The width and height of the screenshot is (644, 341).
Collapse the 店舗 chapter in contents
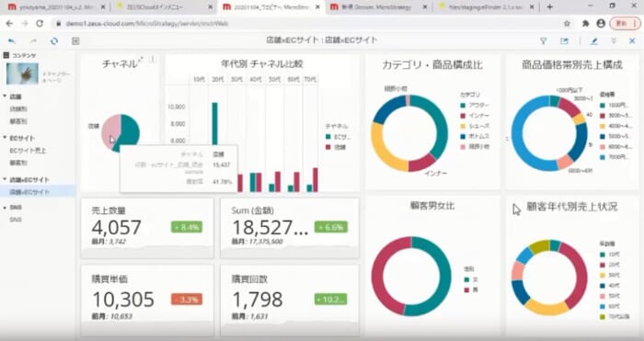coord(5,97)
